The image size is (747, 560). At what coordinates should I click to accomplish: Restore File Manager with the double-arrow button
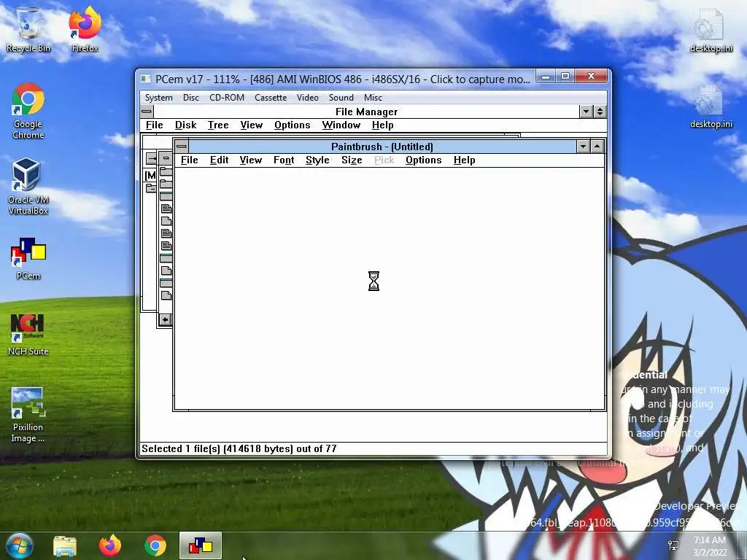click(x=600, y=112)
